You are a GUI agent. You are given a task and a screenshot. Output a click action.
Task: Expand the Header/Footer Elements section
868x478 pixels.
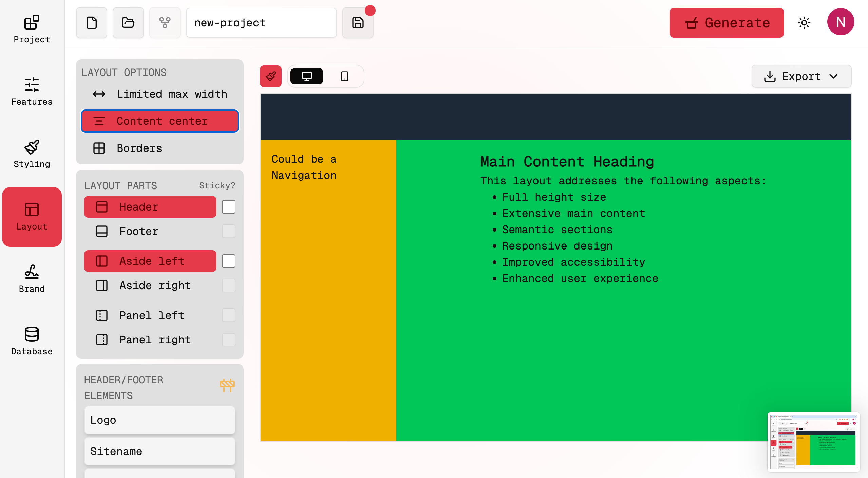click(x=227, y=385)
